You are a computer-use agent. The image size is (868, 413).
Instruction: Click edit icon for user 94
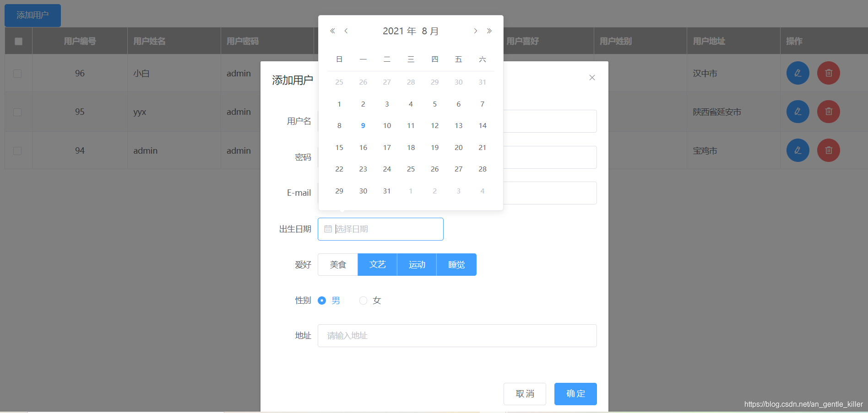tap(797, 150)
